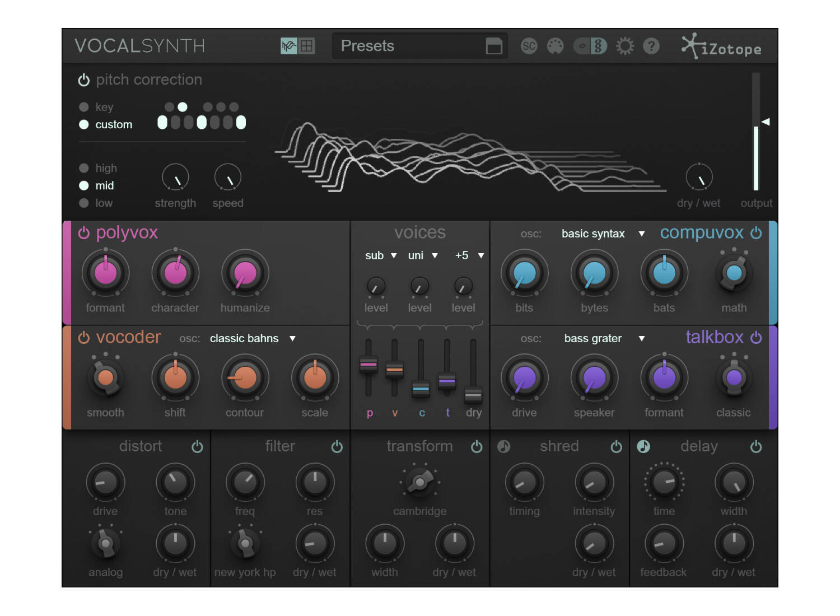Image resolution: width=840 pixels, height=616 pixels.
Task: Toggle the pitch correction power icon
Action: pos(83,80)
